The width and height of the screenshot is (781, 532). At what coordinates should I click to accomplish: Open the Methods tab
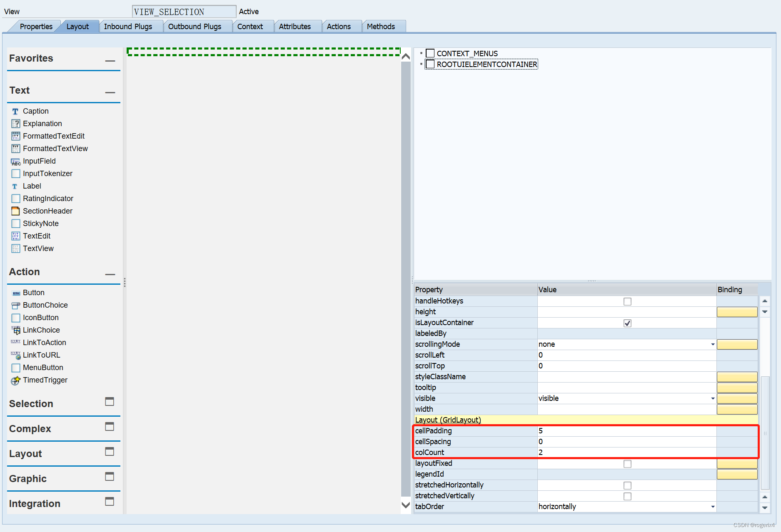point(381,27)
